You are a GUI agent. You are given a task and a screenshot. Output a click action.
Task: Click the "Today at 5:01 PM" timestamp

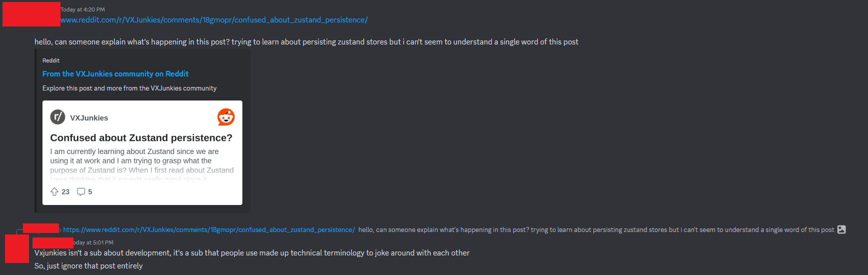(93, 242)
